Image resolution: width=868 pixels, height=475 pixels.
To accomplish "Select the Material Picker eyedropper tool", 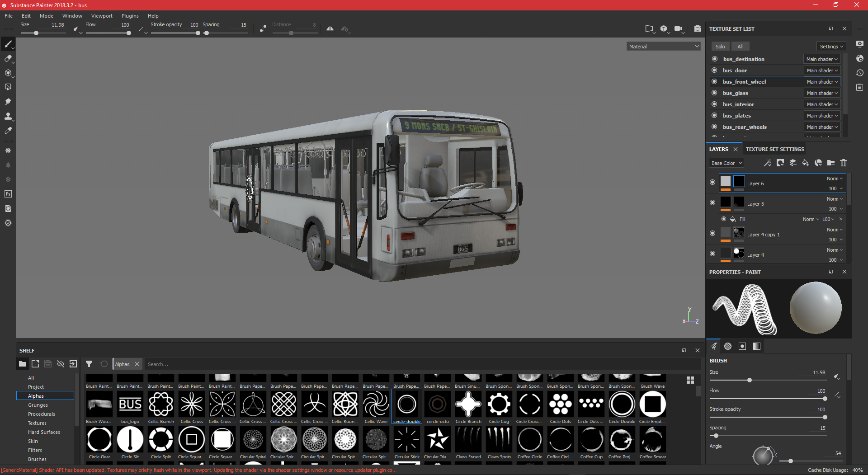I will pyautogui.click(x=8, y=131).
